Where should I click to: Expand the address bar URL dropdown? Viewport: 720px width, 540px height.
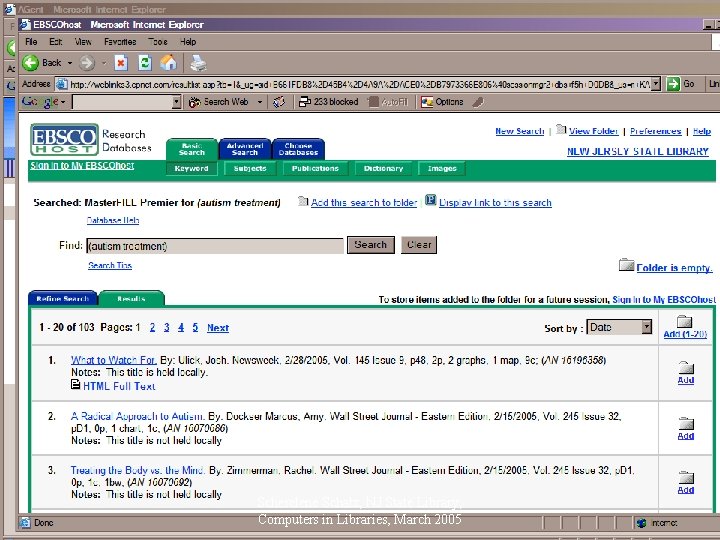coord(656,84)
